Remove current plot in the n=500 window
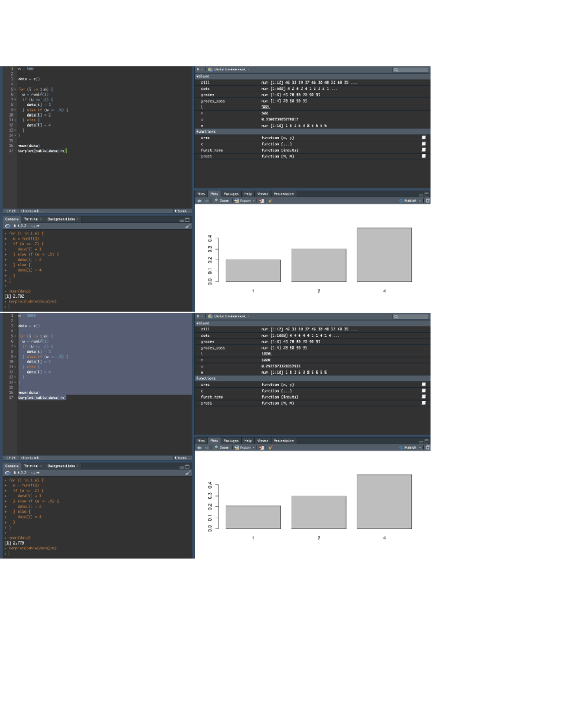 tap(261, 201)
